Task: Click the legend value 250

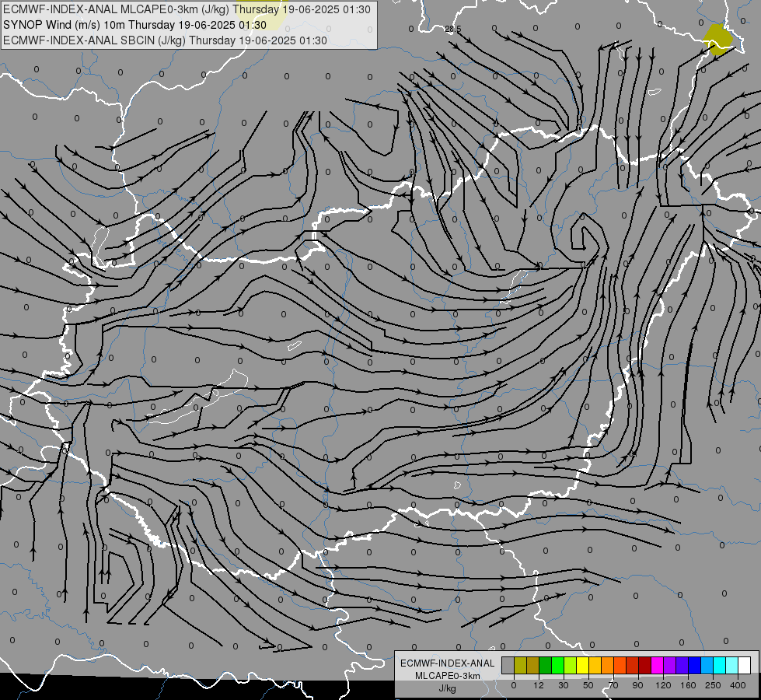Action: click(713, 685)
